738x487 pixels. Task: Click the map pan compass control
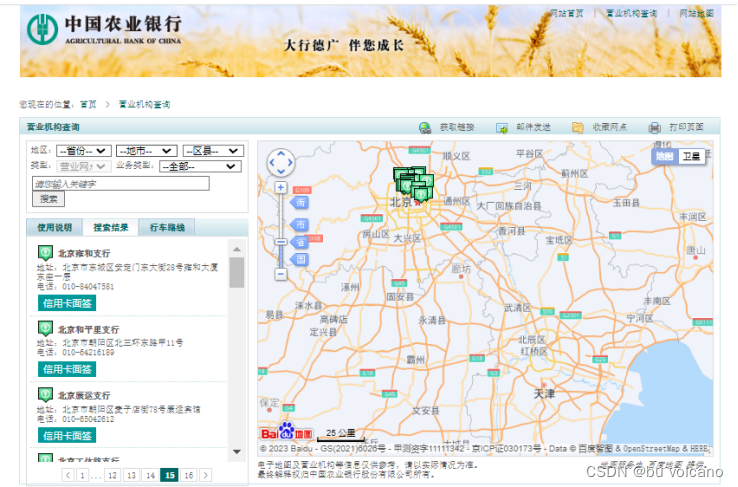[x=281, y=163]
